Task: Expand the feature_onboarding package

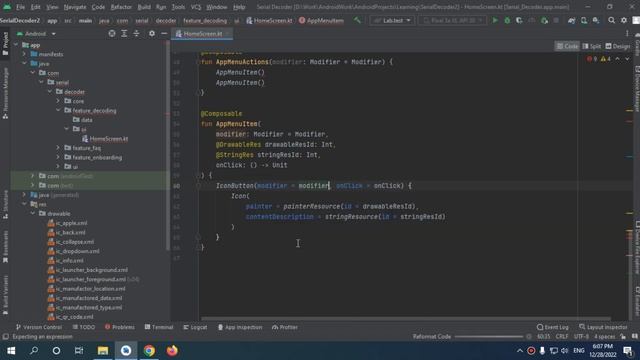Action: pos(58,157)
